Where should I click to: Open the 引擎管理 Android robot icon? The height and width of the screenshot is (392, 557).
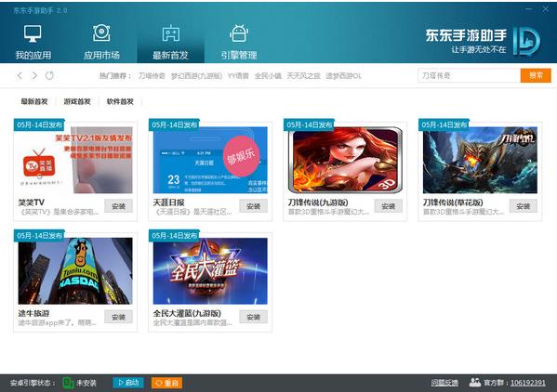[239, 33]
